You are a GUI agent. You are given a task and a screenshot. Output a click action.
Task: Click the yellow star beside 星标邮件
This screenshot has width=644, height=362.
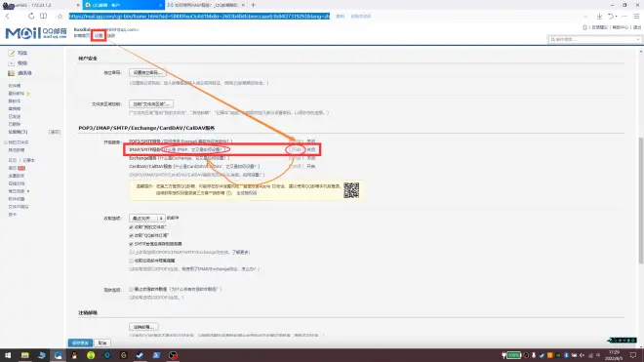click(x=28, y=94)
